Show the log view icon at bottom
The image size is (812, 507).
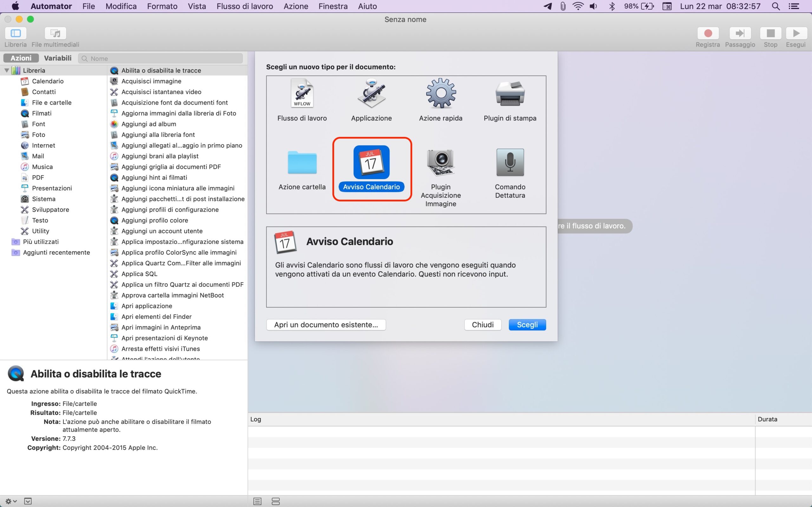(257, 501)
